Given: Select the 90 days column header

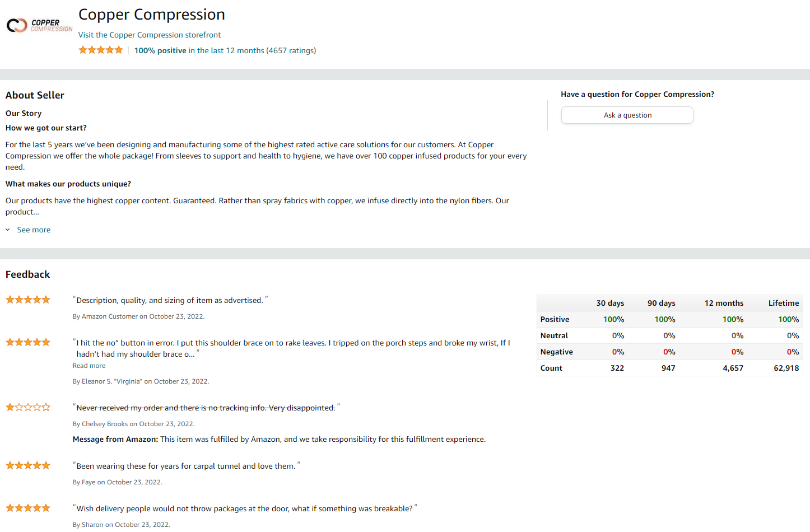Looking at the screenshot, I should click(x=662, y=303).
